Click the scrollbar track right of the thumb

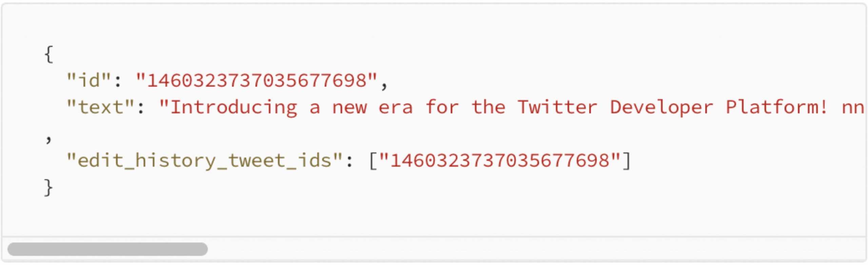509,249
